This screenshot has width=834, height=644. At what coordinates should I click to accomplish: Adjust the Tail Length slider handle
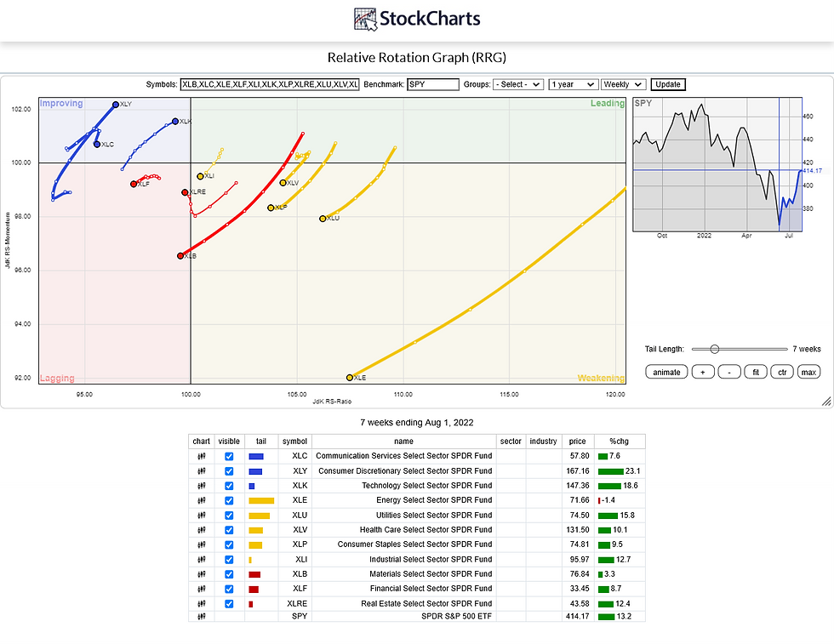pos(715,350)
